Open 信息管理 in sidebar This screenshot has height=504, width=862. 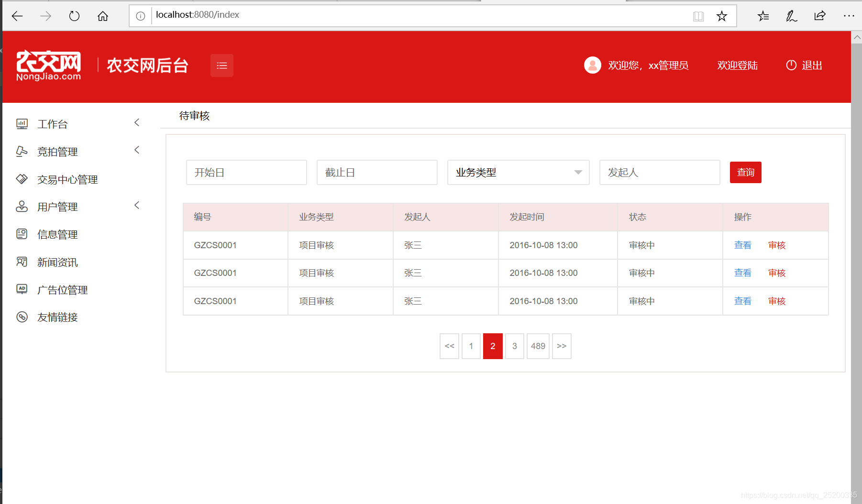coord(57,235)
